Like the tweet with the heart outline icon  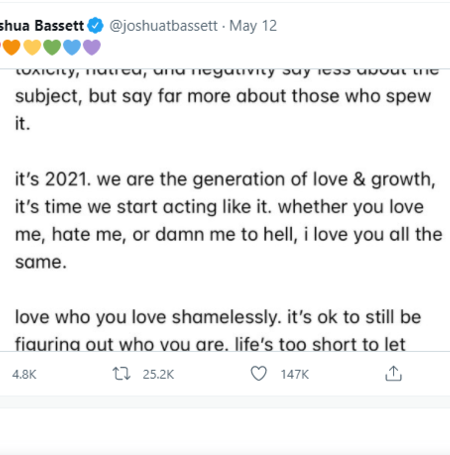(x=259, y=373)
